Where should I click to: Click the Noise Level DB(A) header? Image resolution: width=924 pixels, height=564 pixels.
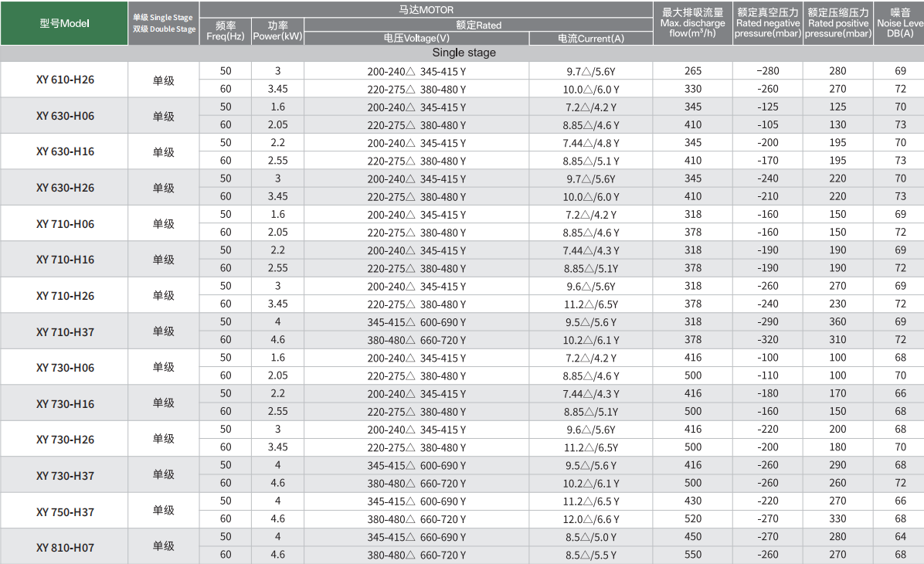click(899, 23)
